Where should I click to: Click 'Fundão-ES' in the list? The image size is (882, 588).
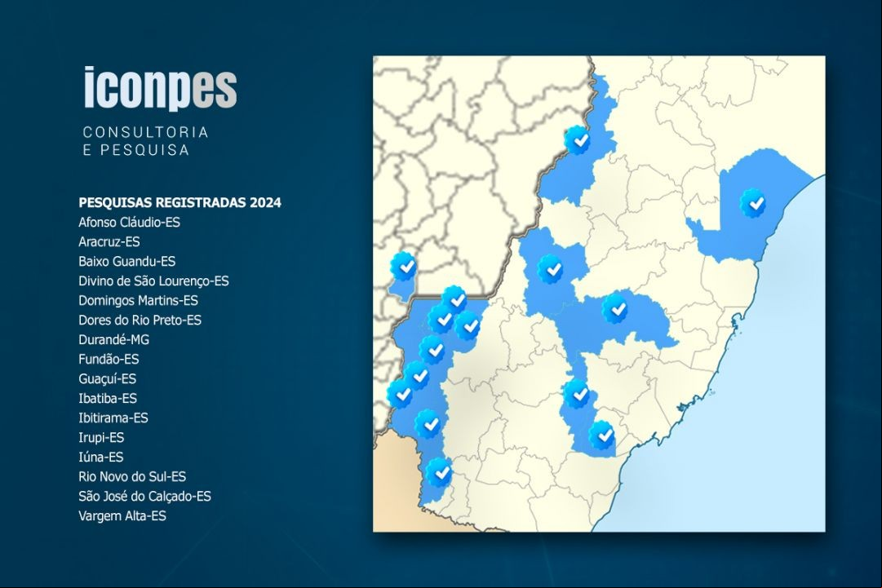[x=109, y=359]
